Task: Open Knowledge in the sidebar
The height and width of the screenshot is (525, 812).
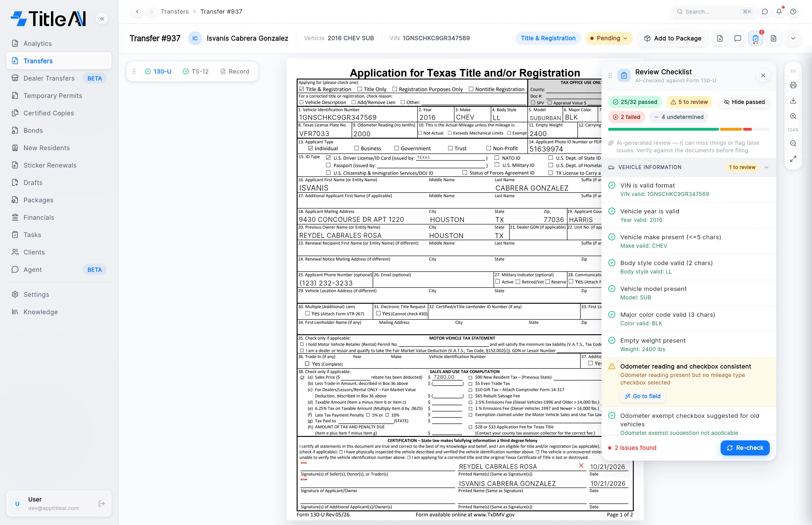Action: click(x=59, y=312)
